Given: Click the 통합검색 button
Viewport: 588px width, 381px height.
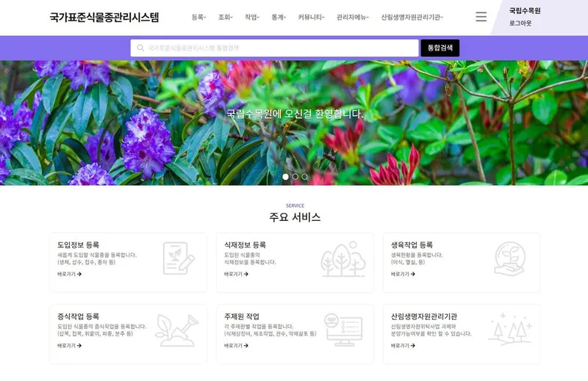Looking at the screenshot, I should [x=440, y=48].
